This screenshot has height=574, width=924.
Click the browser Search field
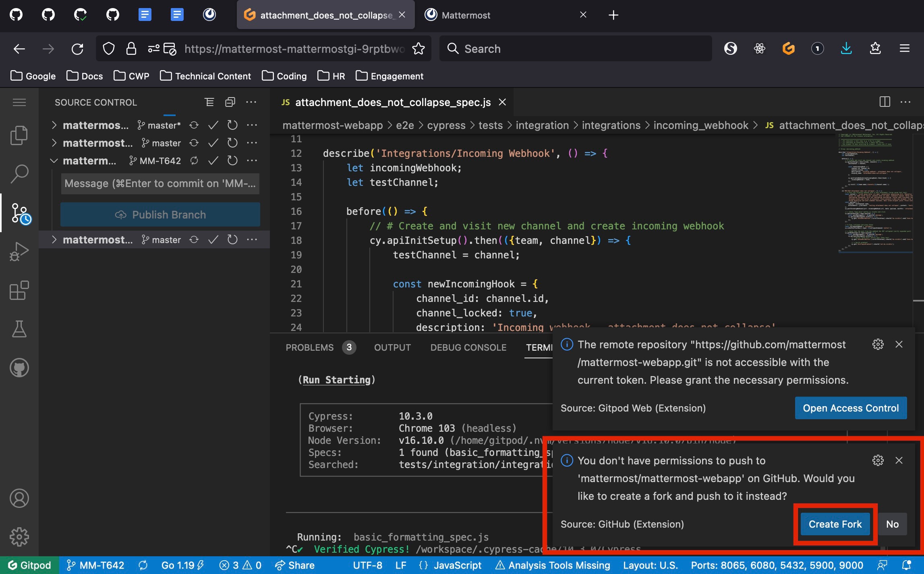coord(576,49)
